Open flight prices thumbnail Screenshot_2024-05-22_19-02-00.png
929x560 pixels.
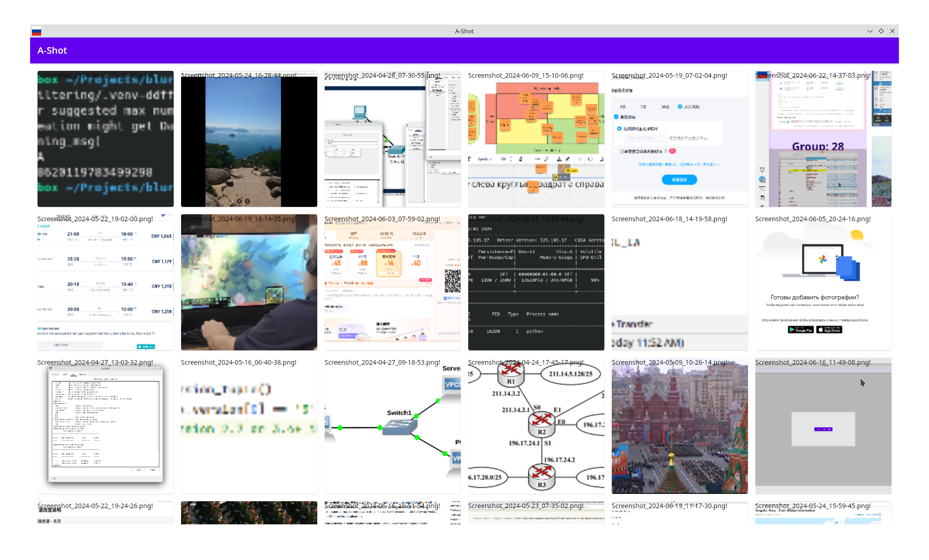tap(106, 282)
